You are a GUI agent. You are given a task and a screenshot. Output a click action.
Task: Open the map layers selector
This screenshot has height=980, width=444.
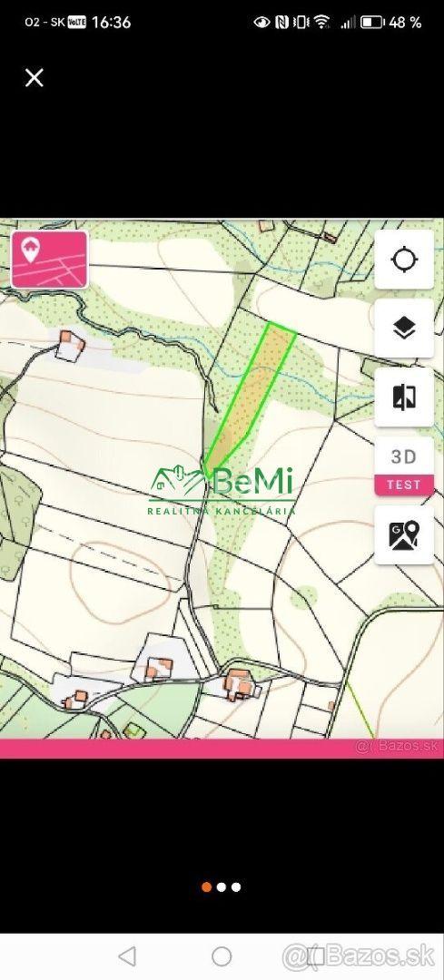pyautogui.click(x=404, y=328)
